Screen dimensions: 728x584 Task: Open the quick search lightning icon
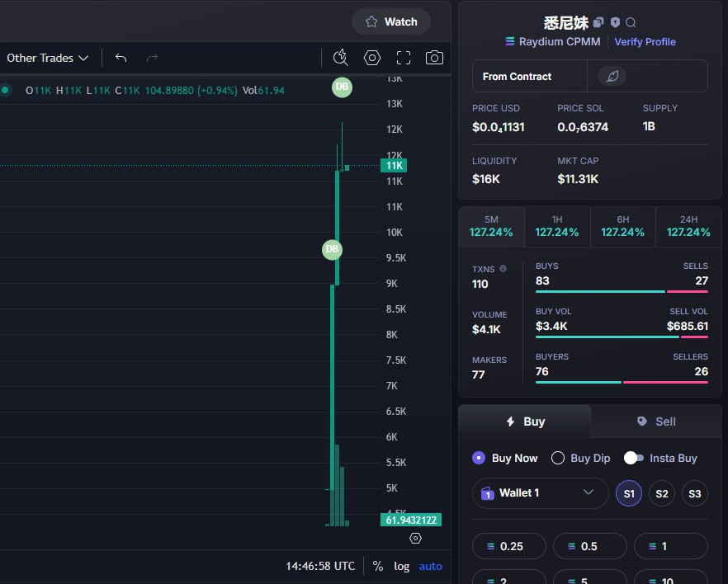point(341,58)
